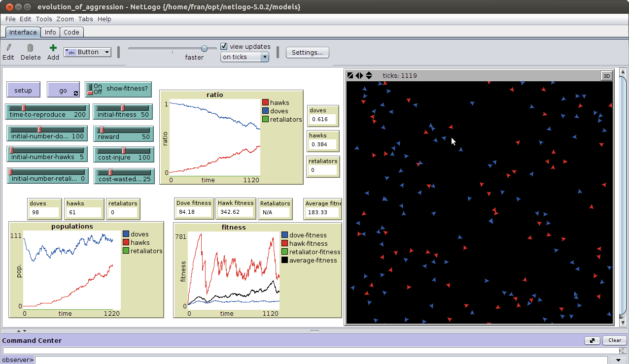629x364 pixels.
Task: Open the 'on ticks' update mode dropdown
Action: (245, 57)
